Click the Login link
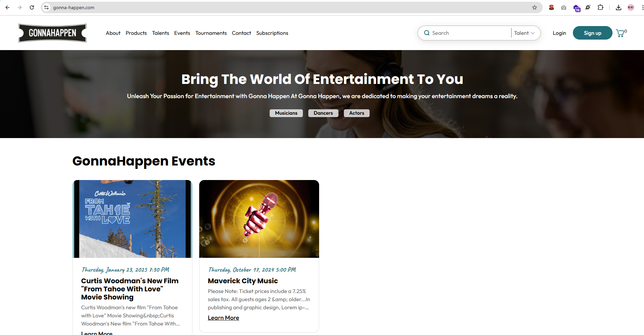This screenshot has height=335, width=644. coord(559,33)
